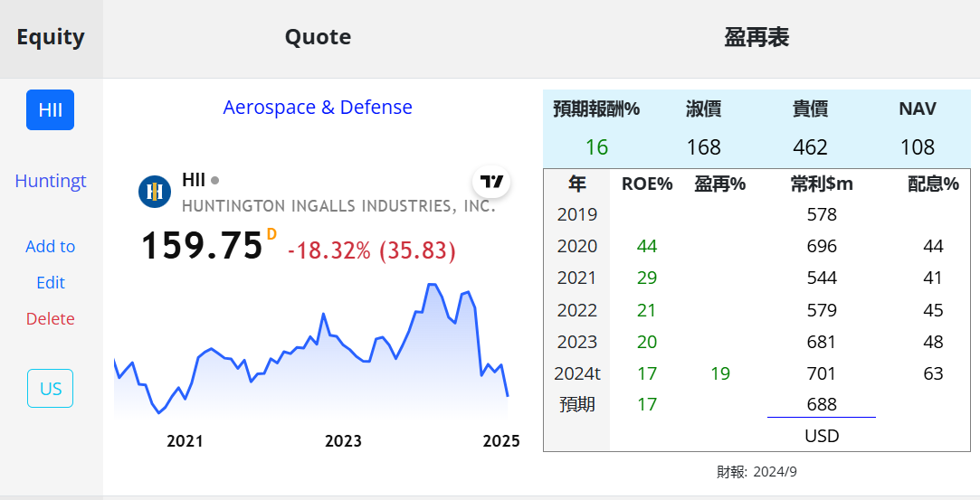Click the 2024t dividend value 63

point(933,374)
